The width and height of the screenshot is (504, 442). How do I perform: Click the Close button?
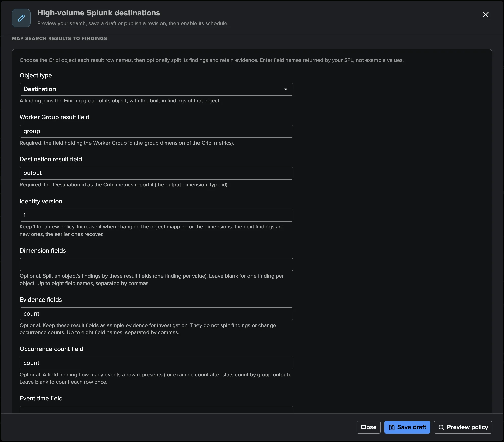368,427
